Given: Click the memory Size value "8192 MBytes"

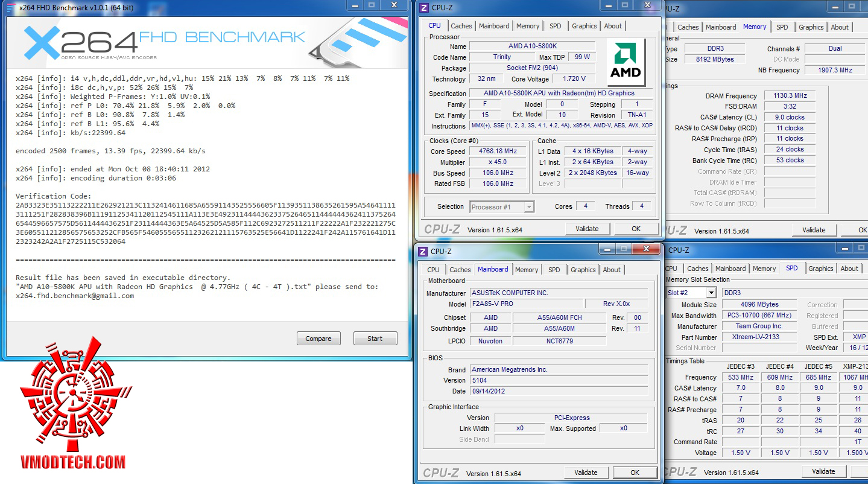Looking at the screenshot, I should click(716, 59).
